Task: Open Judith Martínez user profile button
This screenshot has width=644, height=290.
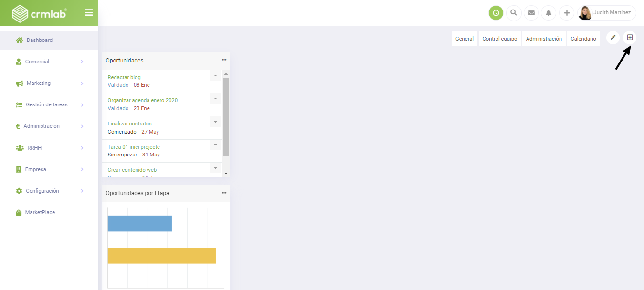Action: coord(607,13)
